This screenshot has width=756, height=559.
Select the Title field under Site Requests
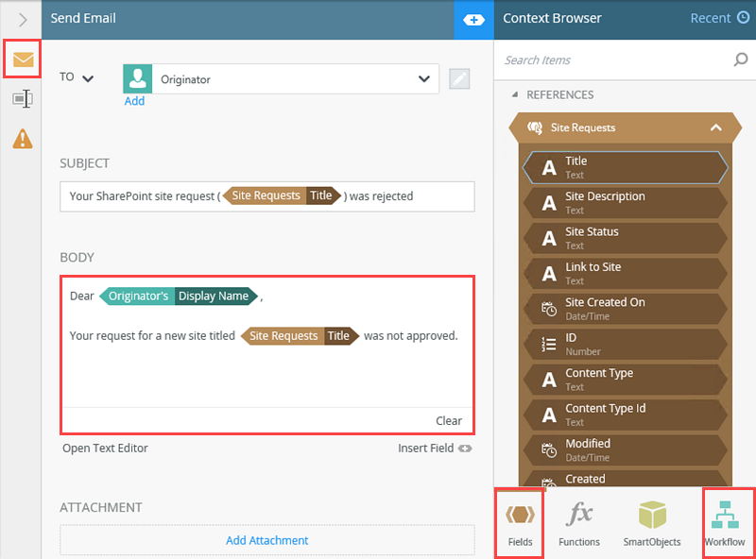[625, 166]
